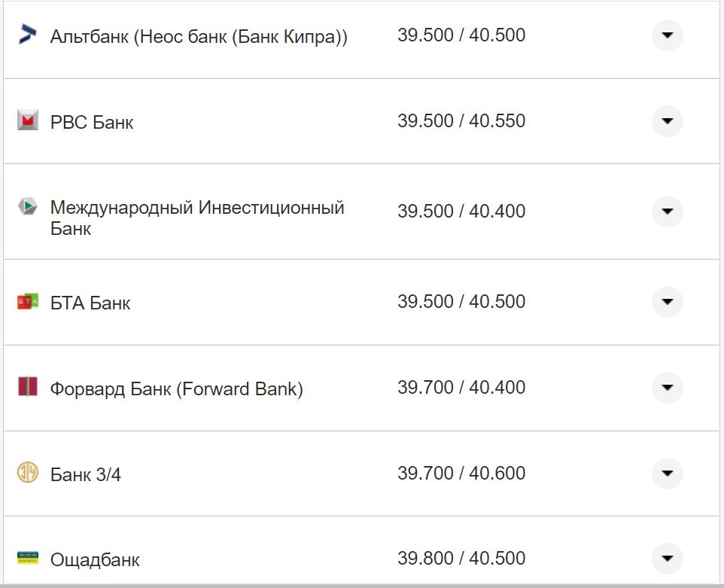Image resolution: width=724 pixels, height=588 pixels.
Task: Click the 39.500 / 40.550 rate text
Action: click(461, 120)
